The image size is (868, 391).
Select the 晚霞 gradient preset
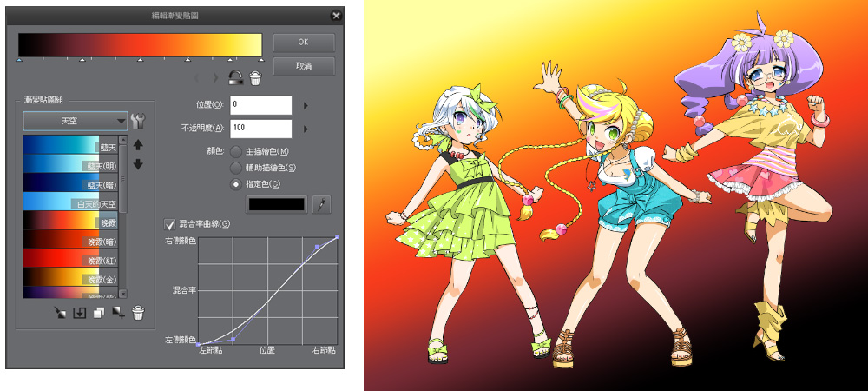69,222
